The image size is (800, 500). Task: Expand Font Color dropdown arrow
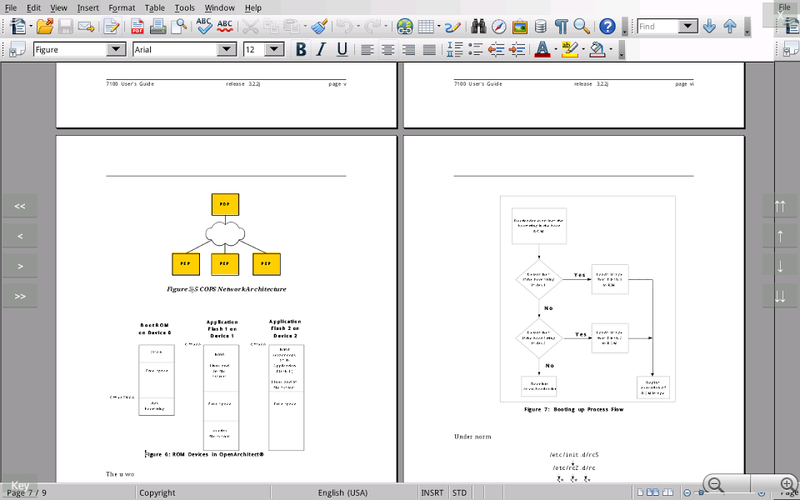556,49
